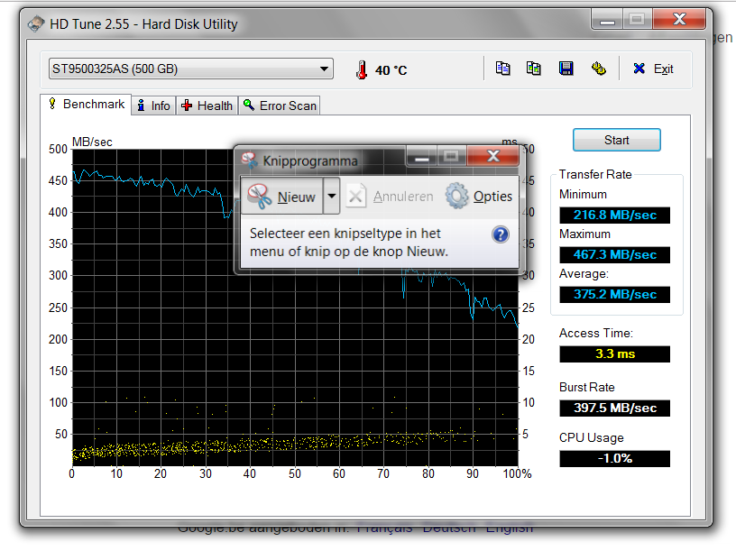
Task: Open HD Tune options wrench icon
Action: pos(599,69)
